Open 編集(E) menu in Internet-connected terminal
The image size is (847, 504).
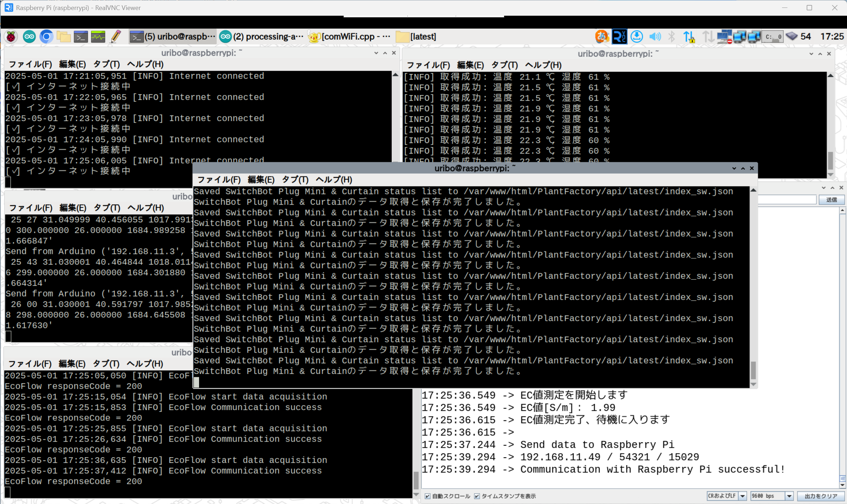pyautogui.click(x=73, y=64)
